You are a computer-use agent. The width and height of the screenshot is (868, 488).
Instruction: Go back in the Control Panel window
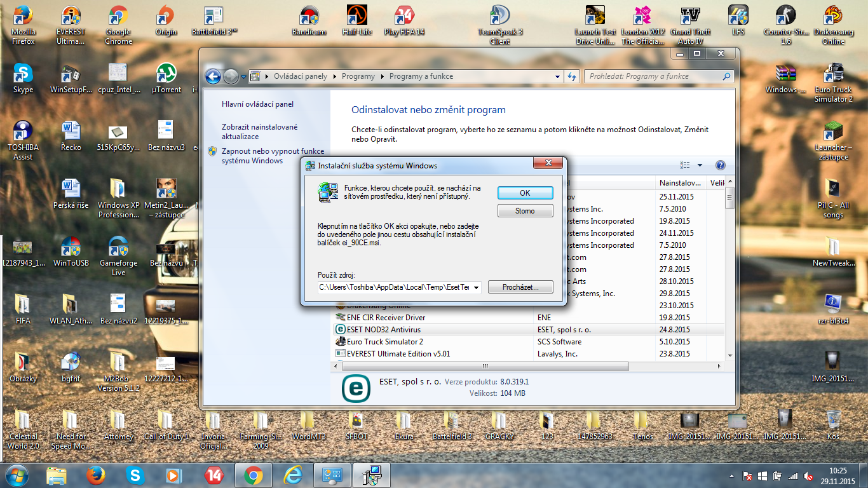213,76
